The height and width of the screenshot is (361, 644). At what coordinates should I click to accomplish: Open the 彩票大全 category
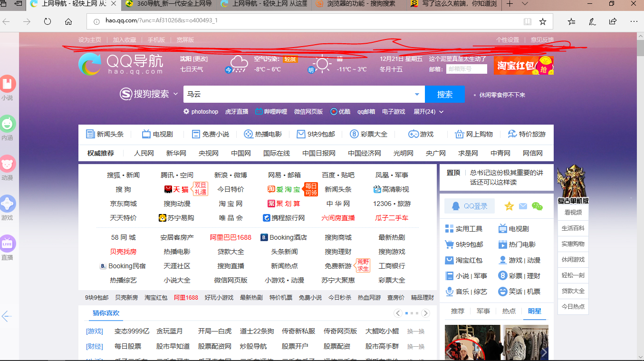(x=368, y=134)
